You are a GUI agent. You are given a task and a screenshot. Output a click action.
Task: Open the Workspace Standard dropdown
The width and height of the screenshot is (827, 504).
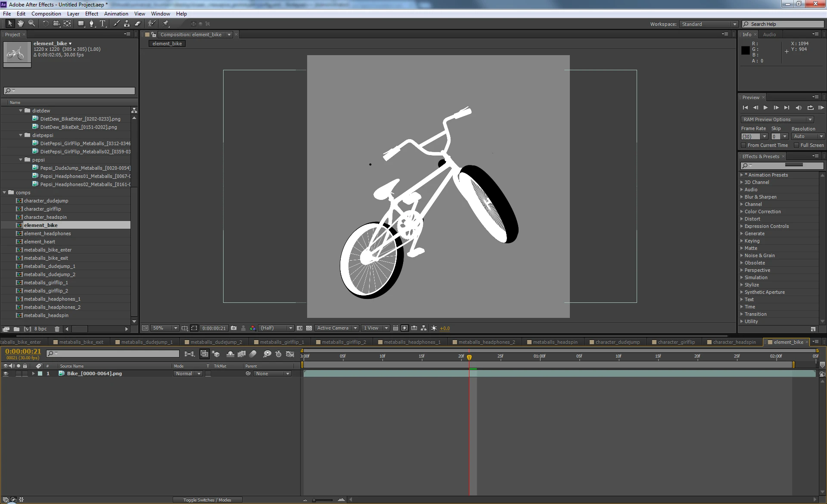pos(709,24)
